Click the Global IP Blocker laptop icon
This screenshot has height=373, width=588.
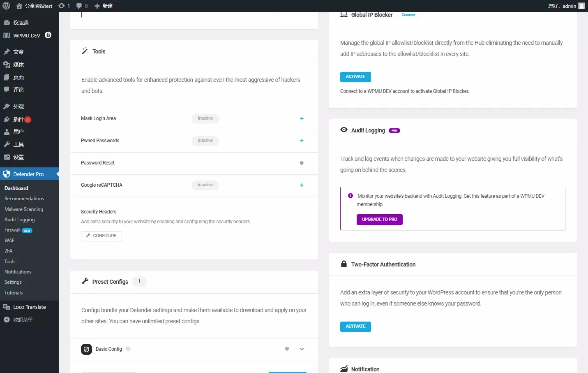tap(344, 14)
